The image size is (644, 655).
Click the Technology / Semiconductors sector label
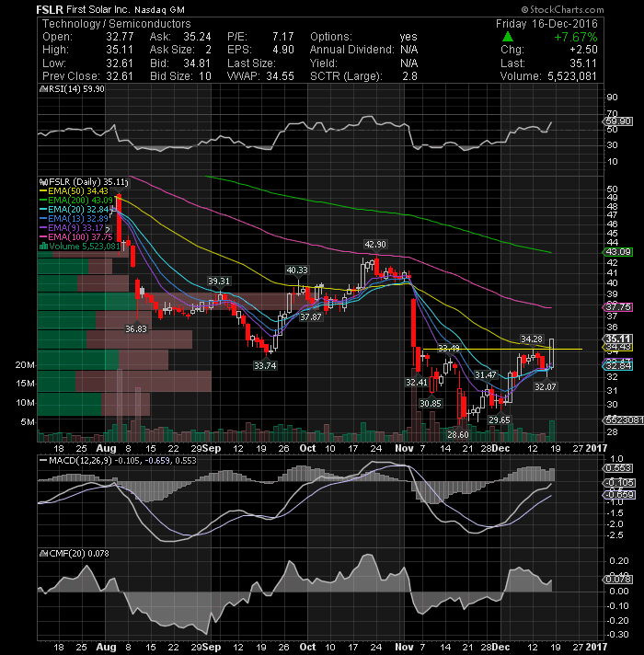click(117, 24)
